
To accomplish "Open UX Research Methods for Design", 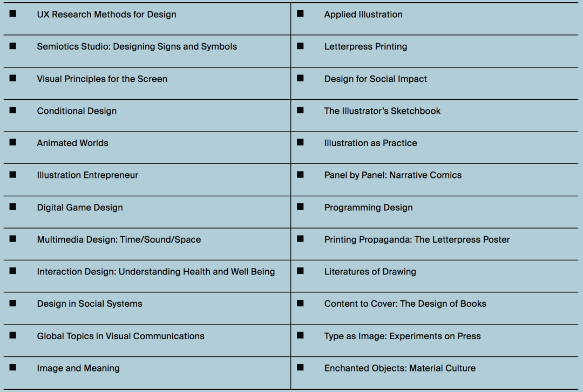I will (106, 15).
